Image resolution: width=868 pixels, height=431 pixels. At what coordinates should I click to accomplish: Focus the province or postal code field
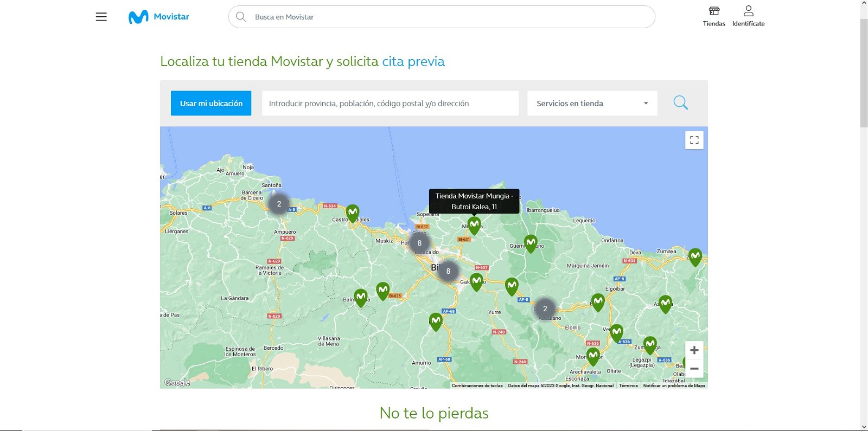click(x=390, y=103)
